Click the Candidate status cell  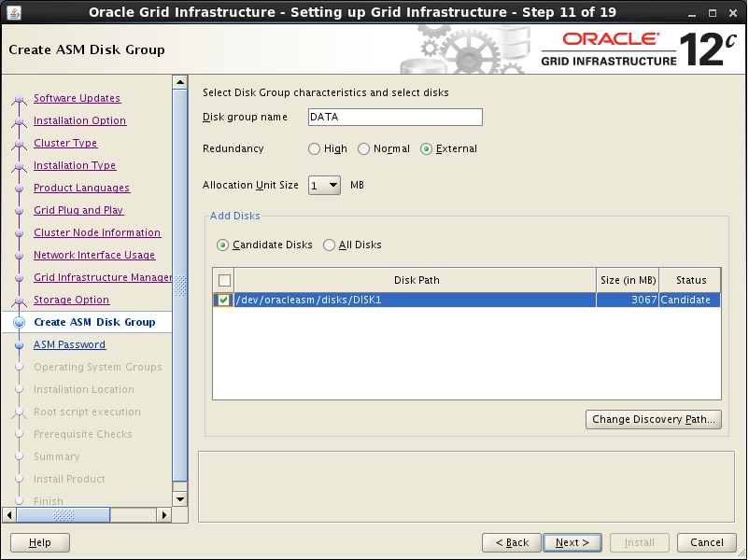(x=690, y=300)
